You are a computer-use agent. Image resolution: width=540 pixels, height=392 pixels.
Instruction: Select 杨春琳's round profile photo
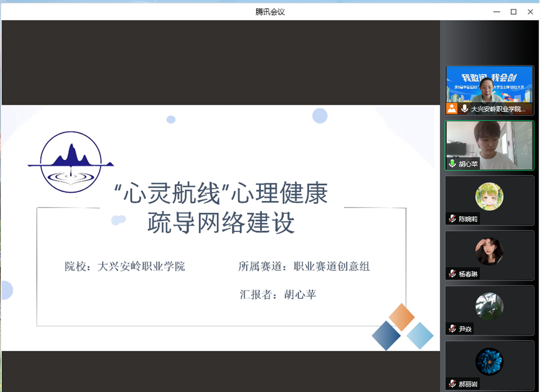point(489,251)
